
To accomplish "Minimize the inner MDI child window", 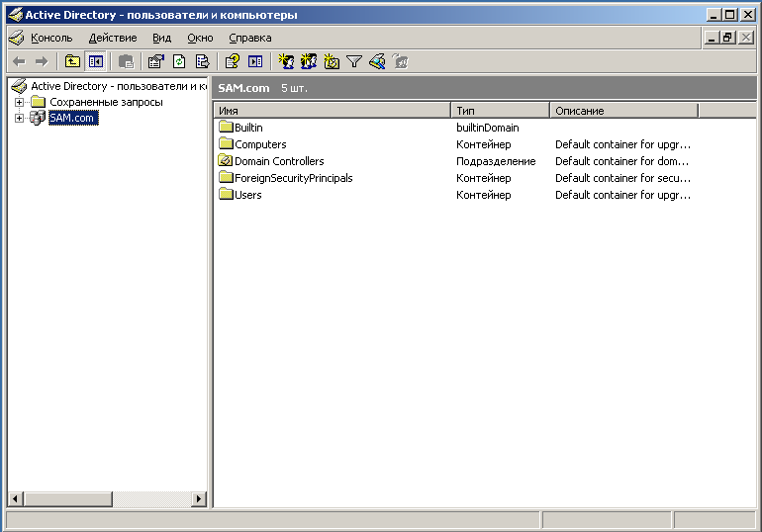I will 712,38.
